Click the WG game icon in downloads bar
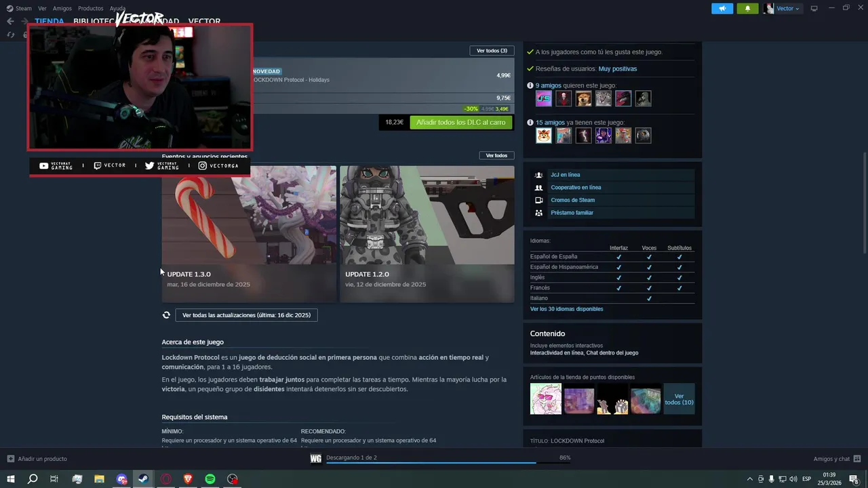 pos(315,458)
